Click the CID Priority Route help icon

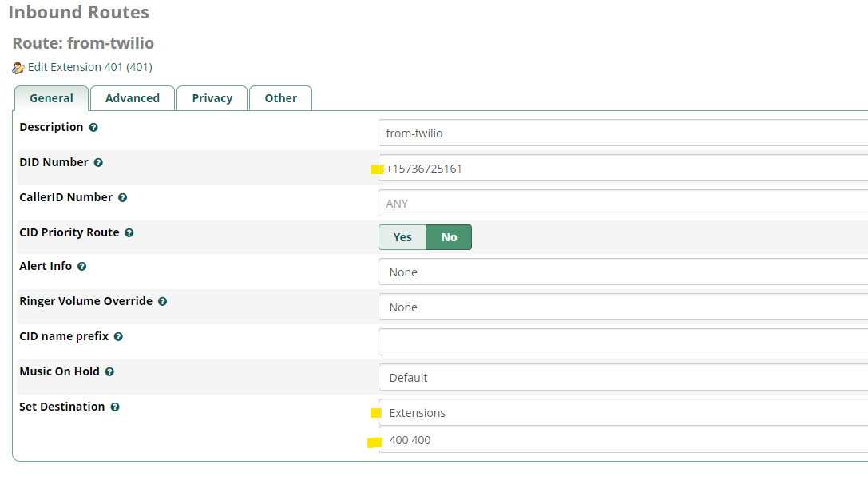coord(130,232)
